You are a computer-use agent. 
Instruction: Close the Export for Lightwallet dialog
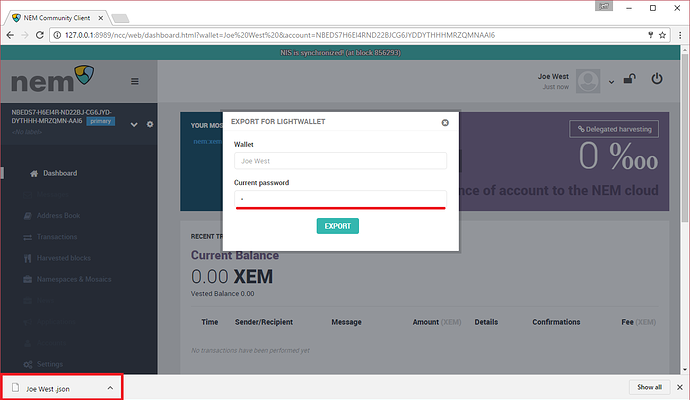click(x=445, y=123)
